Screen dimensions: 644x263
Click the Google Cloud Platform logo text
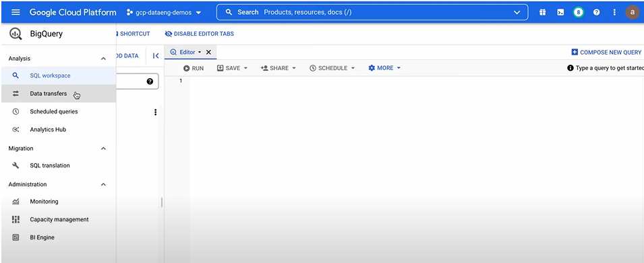pos(73,12)
